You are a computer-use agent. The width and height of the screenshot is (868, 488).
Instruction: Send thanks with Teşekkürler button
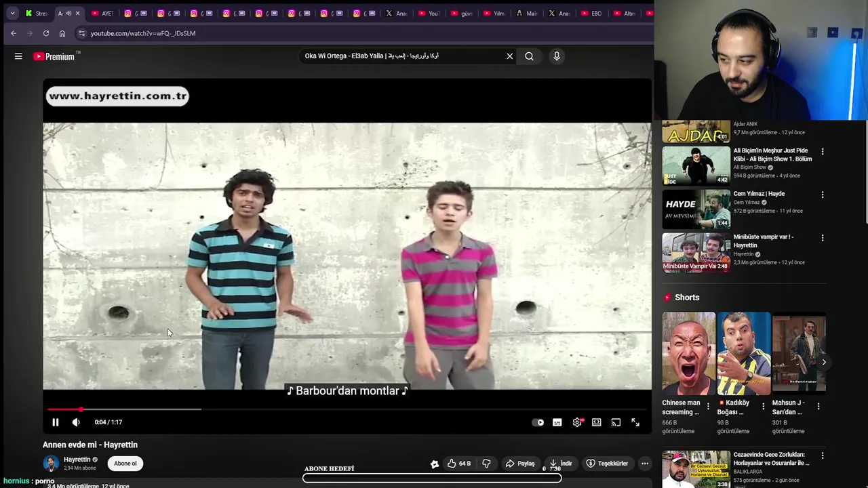(607, 464)
